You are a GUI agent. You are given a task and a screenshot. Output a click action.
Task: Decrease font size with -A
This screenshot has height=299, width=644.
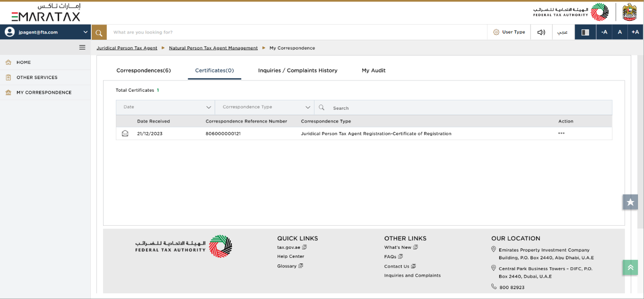point(604,32)
